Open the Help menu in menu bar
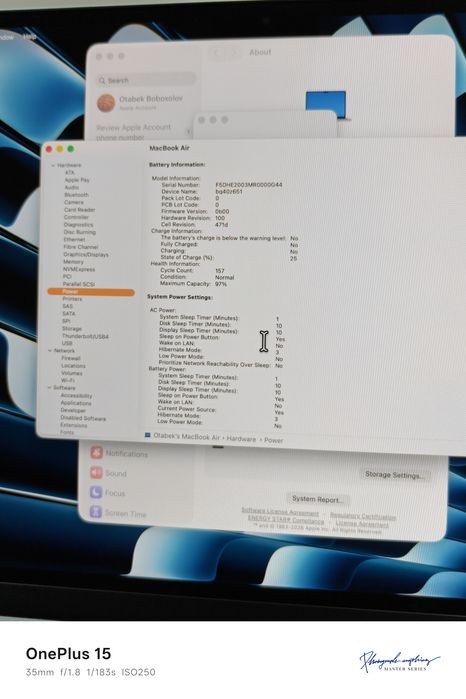 click(30, 37)
